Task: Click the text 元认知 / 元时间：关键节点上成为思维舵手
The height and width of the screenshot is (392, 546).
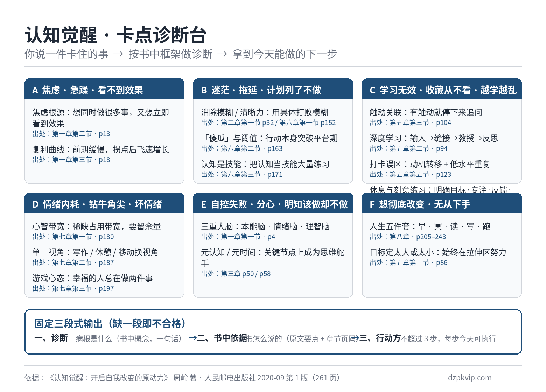Action: (273, 258)
